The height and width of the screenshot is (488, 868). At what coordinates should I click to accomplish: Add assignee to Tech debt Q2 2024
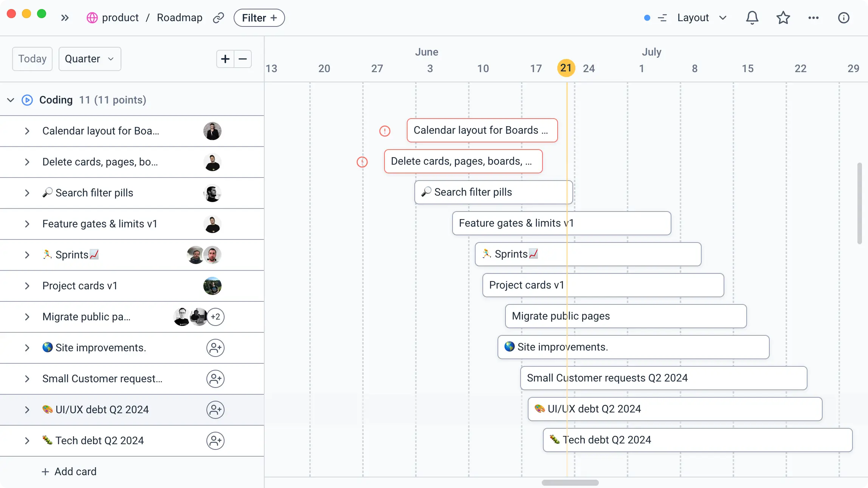click(215, 441)
